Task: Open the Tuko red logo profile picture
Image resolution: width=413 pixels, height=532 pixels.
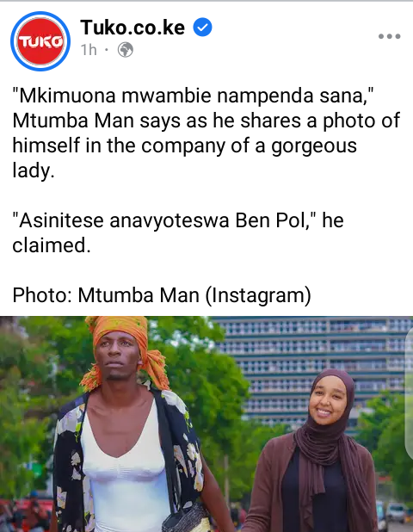Action: pyautogui.click(x=40, y=41)
